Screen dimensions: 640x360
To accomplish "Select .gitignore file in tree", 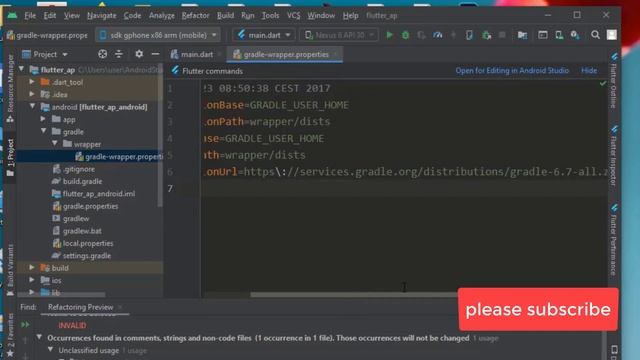I will tap(79, 169).
